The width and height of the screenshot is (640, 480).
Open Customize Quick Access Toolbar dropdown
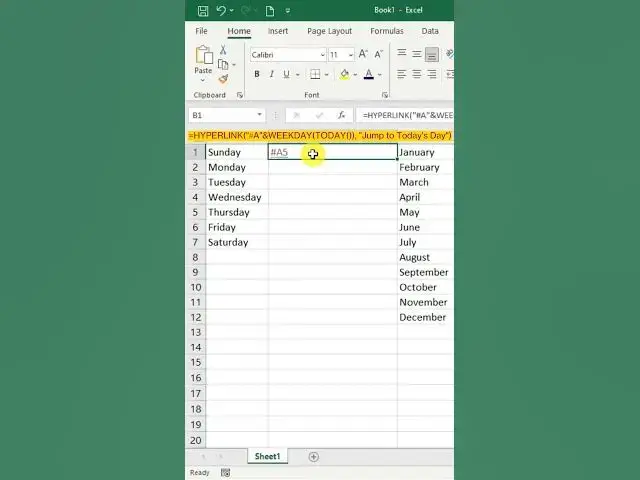(288, 11)
